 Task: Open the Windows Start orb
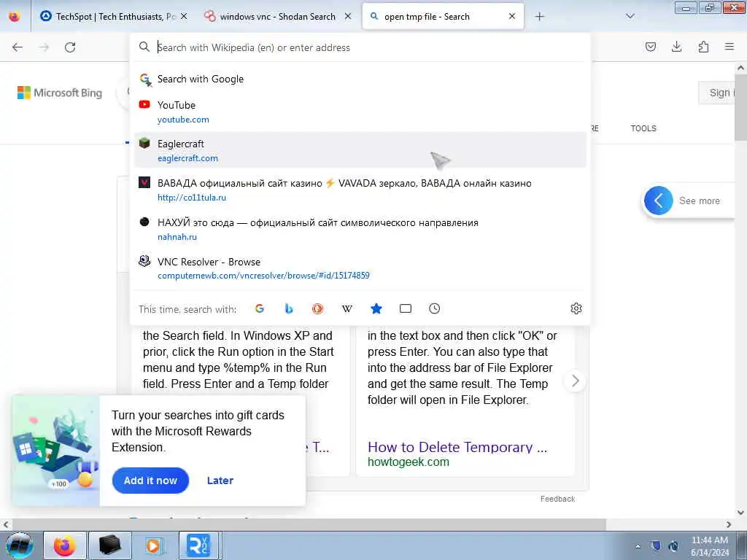point(20,545)
